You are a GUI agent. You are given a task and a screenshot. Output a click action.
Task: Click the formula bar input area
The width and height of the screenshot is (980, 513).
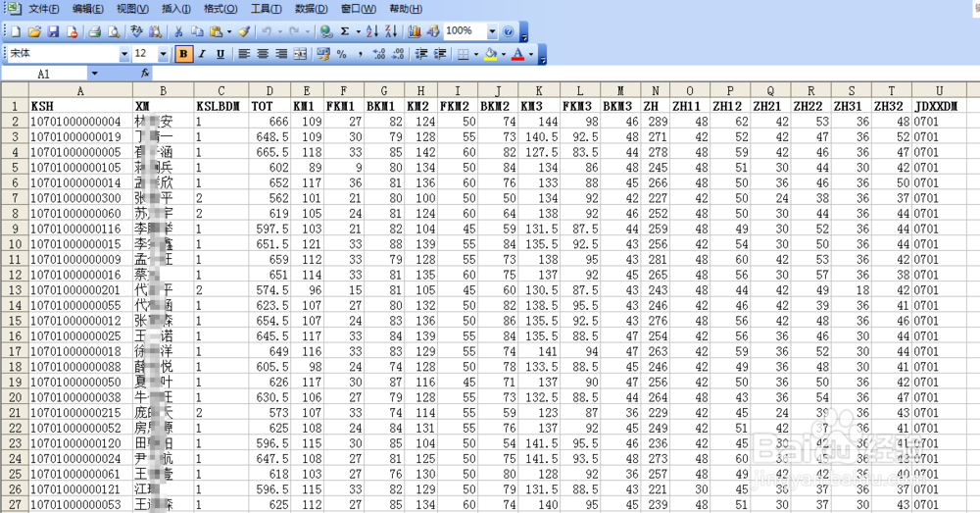(x=565, y=74)
